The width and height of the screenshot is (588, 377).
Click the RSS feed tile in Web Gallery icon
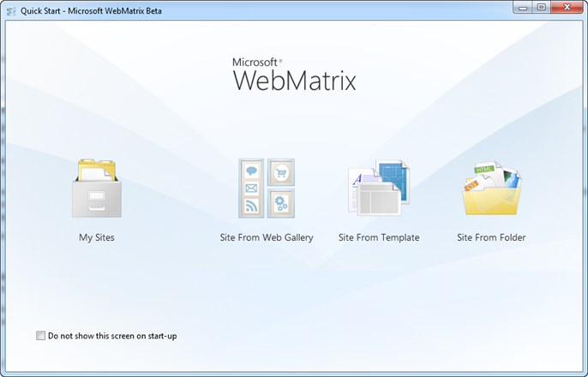click(x=252, y=204)
